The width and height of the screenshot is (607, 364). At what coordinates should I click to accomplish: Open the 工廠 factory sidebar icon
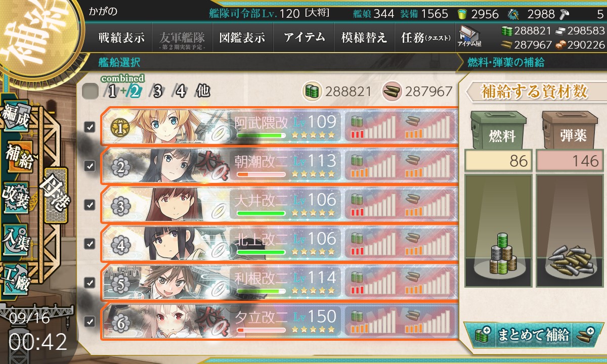pyautogui.click(x=16, y=276)
